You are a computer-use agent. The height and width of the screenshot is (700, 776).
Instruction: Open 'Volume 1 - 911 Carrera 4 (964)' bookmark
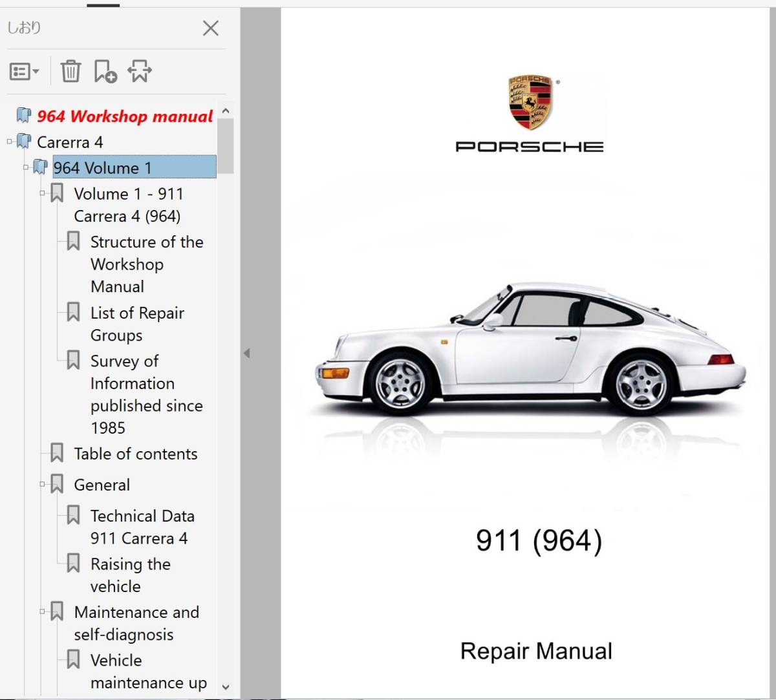129,205
